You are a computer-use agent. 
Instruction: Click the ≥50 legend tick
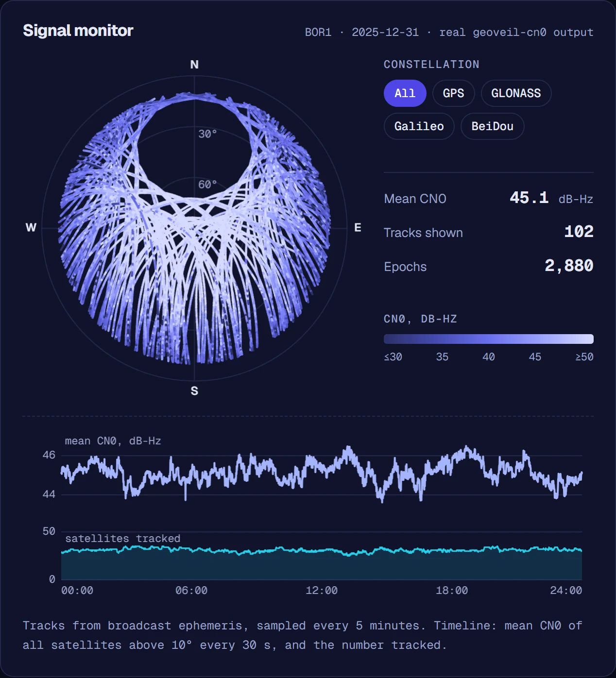pyautogui.click(x=584, y=356)
